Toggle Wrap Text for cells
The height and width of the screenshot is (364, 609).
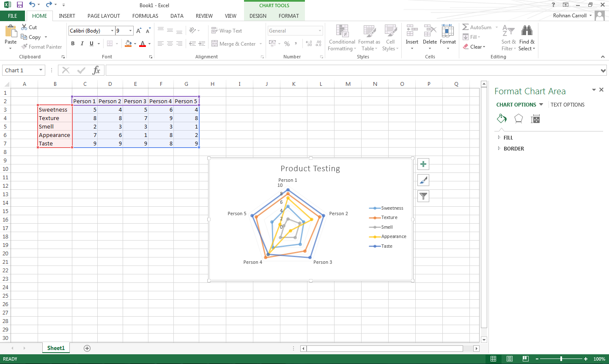click(227, 31)
